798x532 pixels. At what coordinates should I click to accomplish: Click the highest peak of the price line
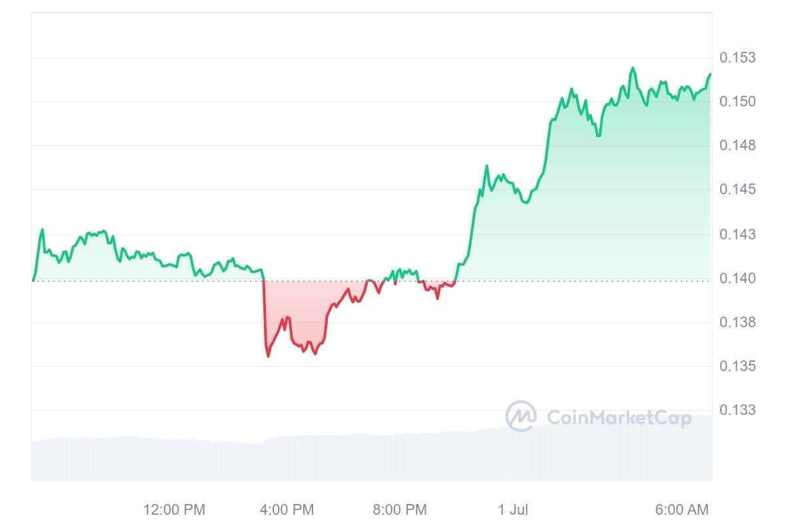[632, 68]
